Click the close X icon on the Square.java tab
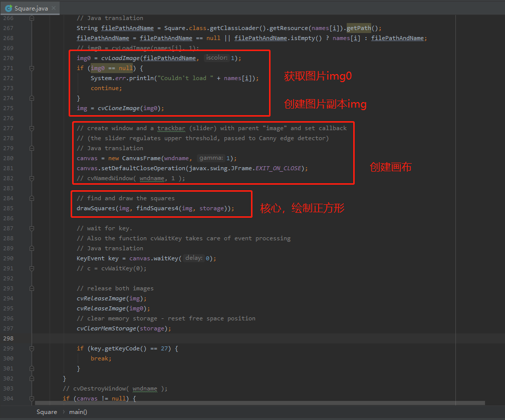The width and height of the screenshot is (505, 420). pyautogui.click(x=53, y=8)
